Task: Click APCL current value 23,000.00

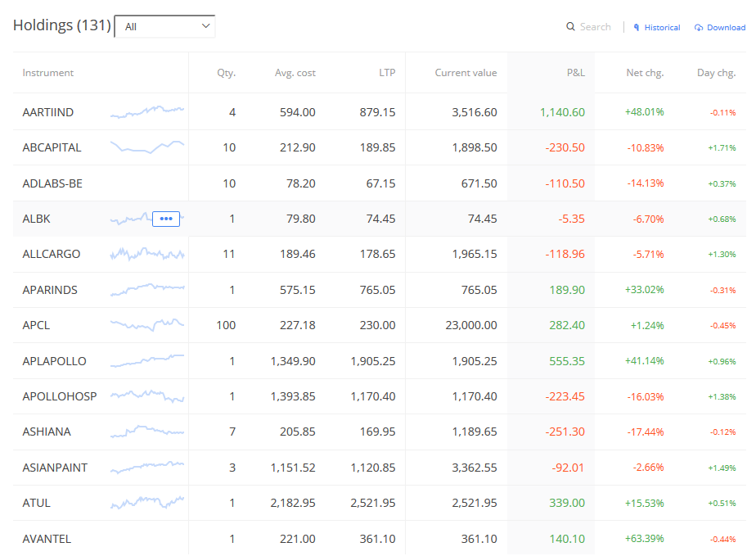Action: (x=471, y=325)
